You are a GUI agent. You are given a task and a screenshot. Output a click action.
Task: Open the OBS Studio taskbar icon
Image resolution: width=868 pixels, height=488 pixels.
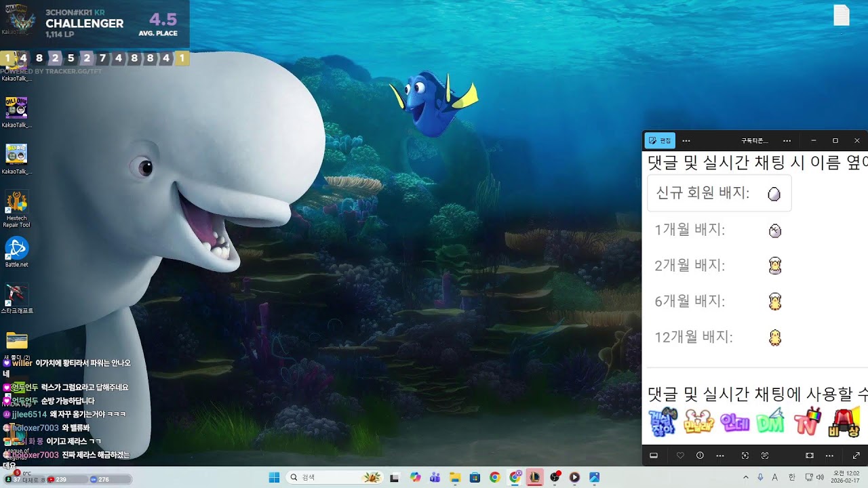click(x=555, y=477)
